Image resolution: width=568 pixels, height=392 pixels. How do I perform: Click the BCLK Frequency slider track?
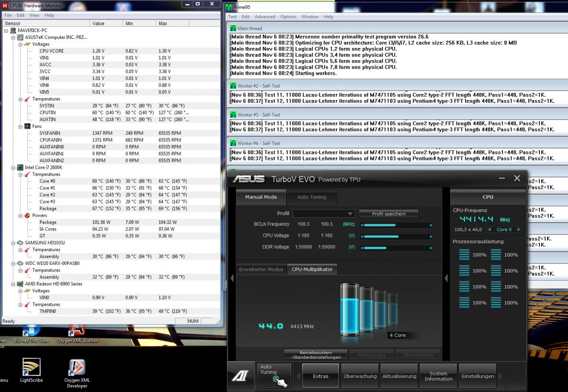point(396,225)
